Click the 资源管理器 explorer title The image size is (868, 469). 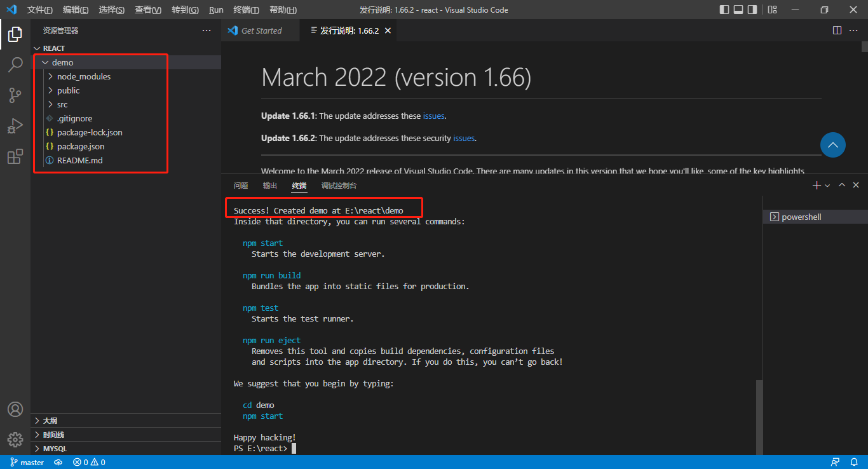pos(61,31)
